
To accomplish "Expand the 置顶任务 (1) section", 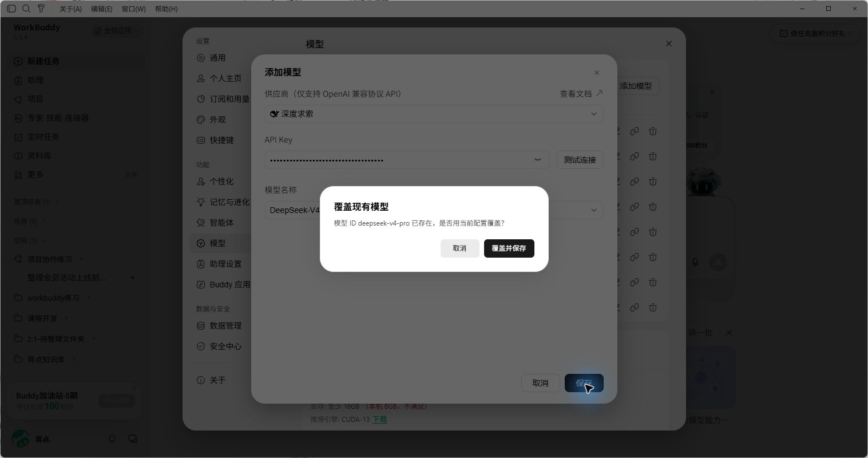I will [36, 202].
